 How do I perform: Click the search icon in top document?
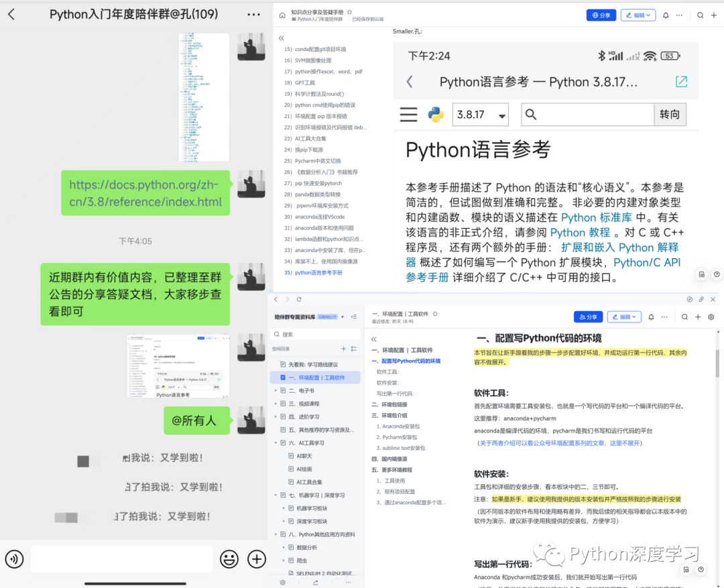(700, 15)
